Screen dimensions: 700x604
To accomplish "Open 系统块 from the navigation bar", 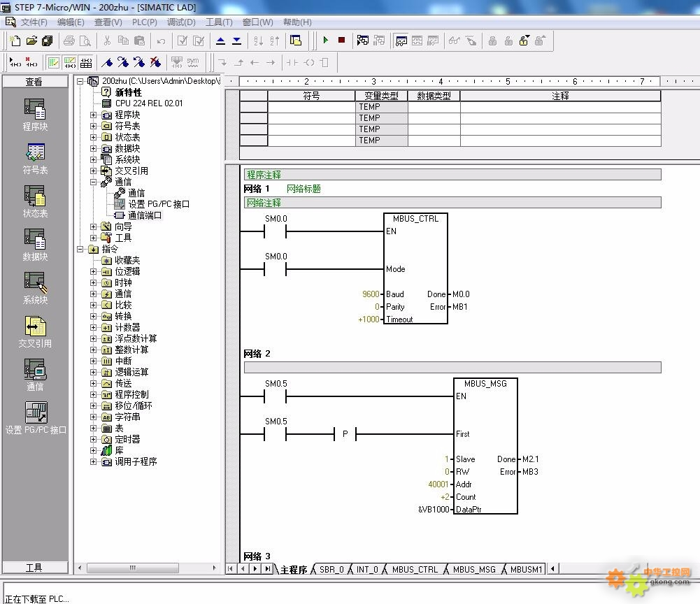I will (x=35, y=289).
